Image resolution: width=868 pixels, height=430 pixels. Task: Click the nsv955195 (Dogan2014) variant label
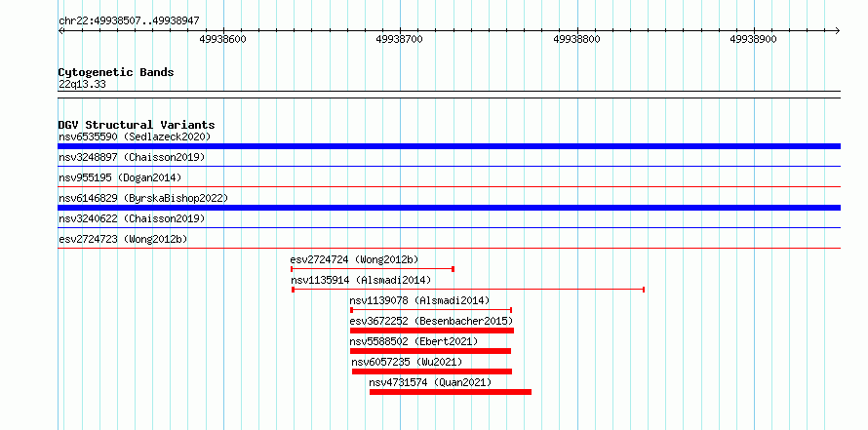coord(120,177)
